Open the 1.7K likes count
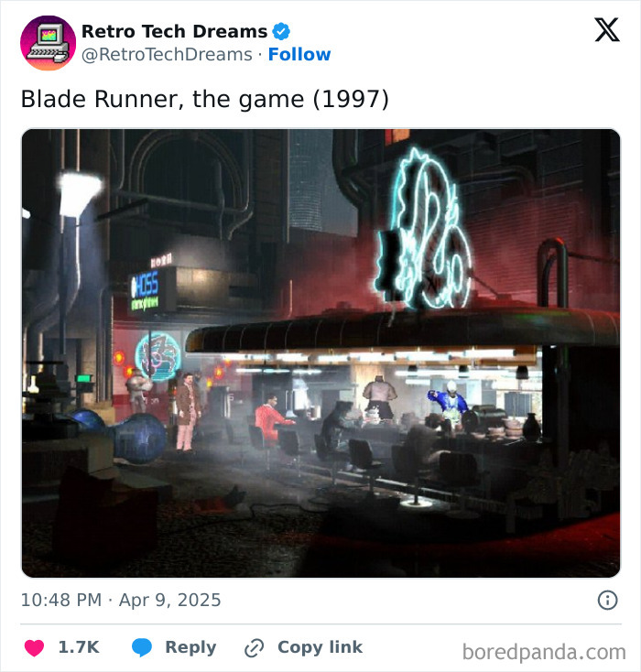This screenshot has width=641, height=672. (79, 647)
